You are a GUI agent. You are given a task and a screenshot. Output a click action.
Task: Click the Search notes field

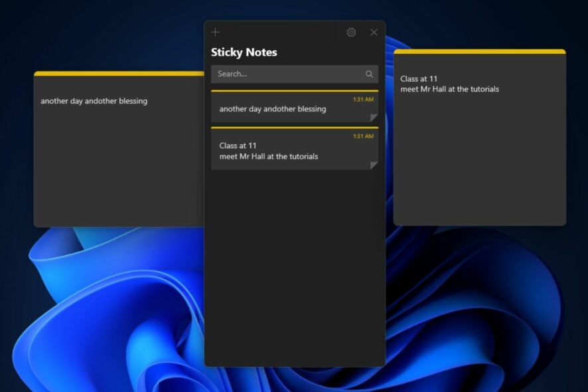pos(295,74)
